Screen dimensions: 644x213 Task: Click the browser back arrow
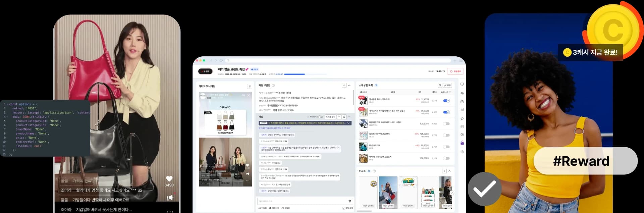(211, 60)
